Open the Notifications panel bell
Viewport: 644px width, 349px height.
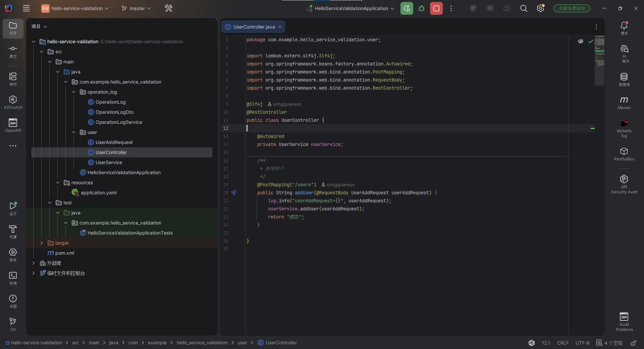[624, 28]
